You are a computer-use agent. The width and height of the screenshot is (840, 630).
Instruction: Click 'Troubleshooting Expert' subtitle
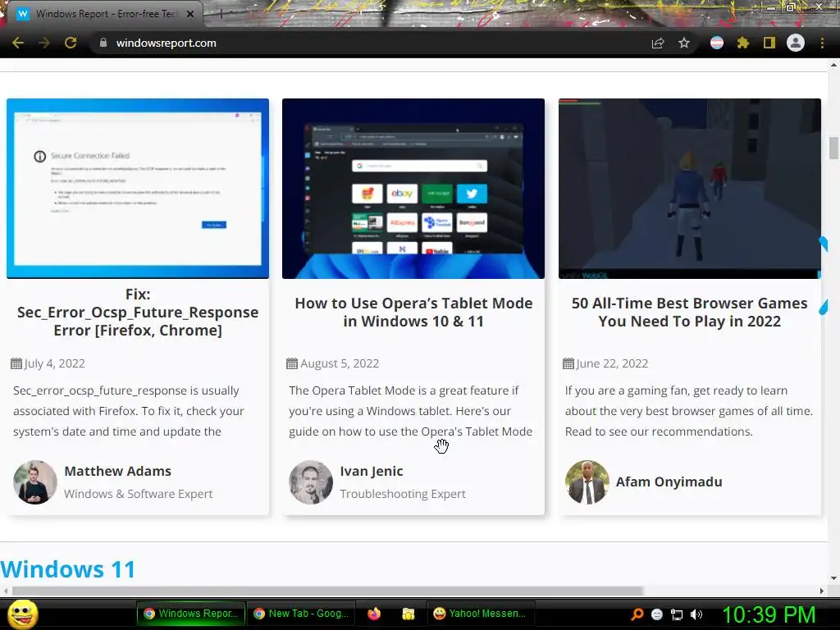point(402,493)
